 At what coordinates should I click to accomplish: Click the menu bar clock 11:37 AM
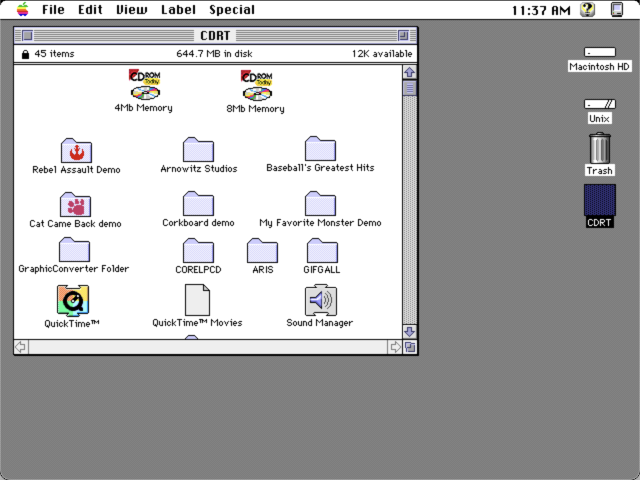coord(541,10)
